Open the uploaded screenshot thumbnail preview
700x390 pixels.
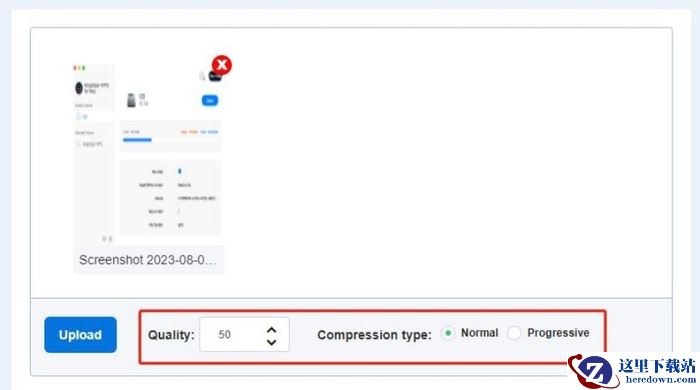pos(148,153)
